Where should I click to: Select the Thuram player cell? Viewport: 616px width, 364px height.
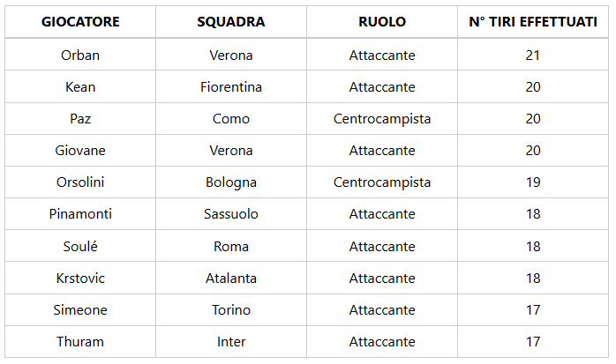pos(80,342)
